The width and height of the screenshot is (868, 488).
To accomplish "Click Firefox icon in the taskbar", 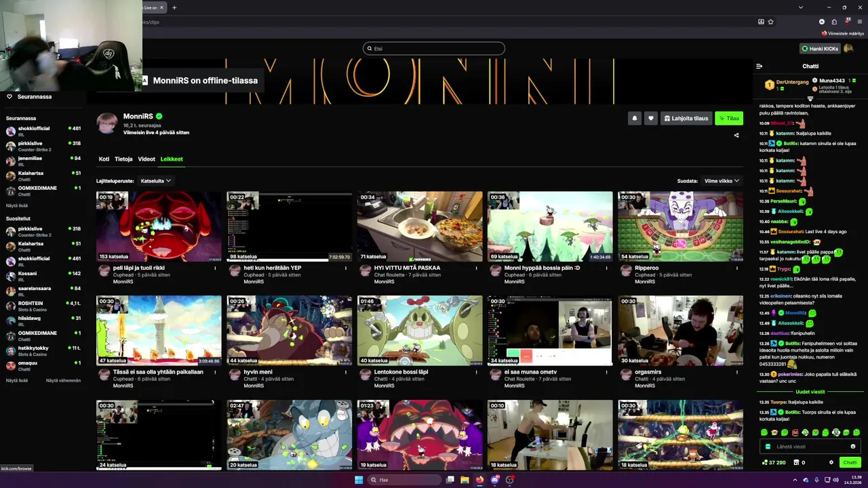I will pyautogui.click(x=480, y=480).
